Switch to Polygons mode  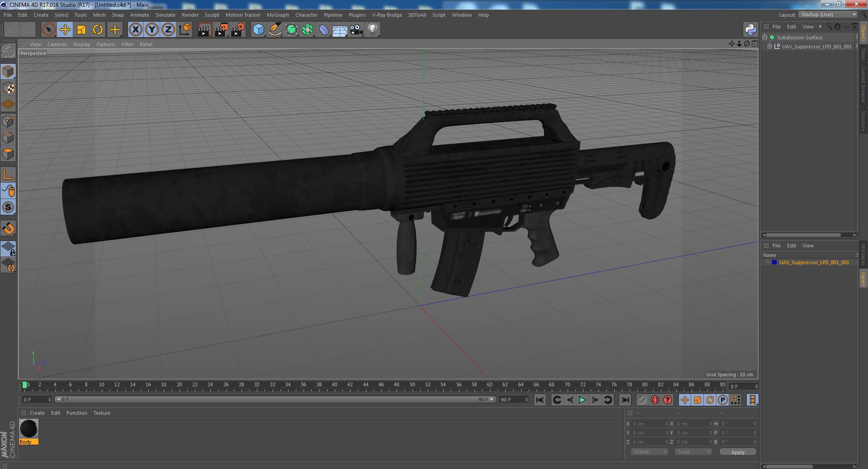8,154
